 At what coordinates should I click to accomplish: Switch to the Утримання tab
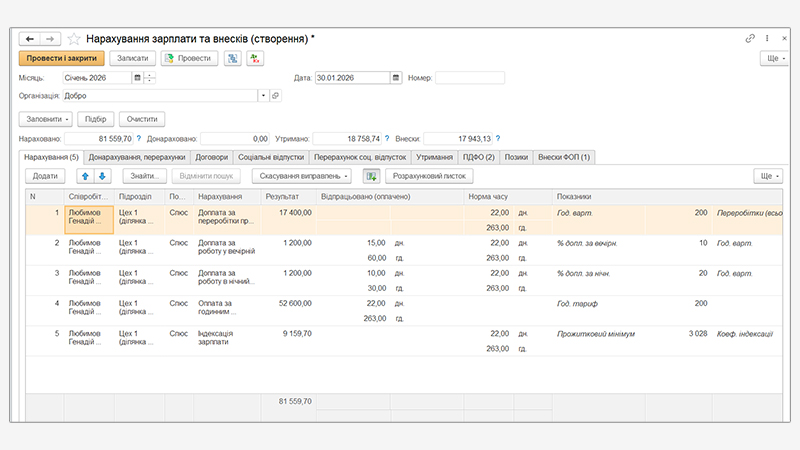434,157
